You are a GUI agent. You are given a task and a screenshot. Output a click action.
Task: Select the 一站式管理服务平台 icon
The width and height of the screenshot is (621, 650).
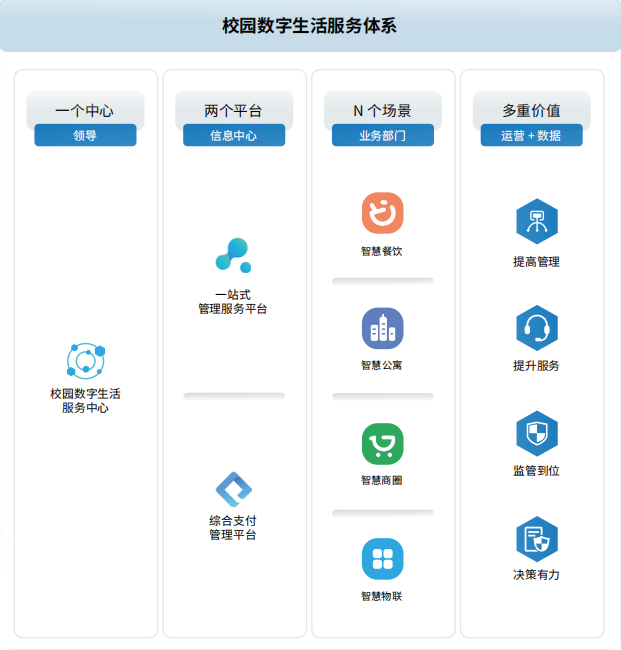[233, 255]
